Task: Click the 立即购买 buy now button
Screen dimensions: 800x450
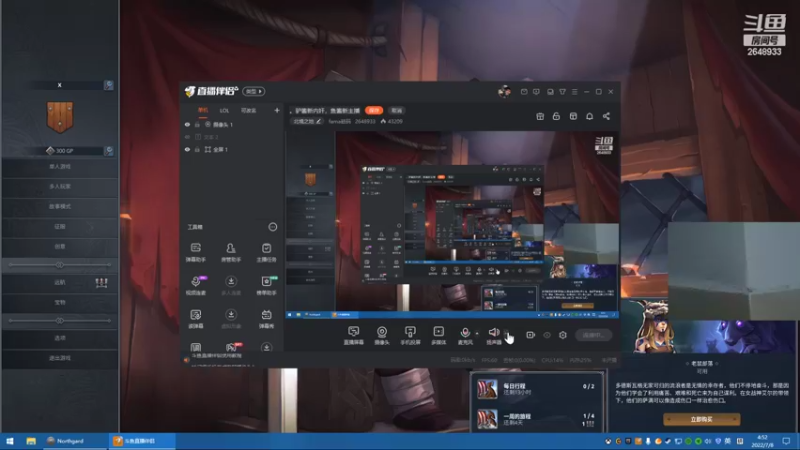Action: click(702, 419)
